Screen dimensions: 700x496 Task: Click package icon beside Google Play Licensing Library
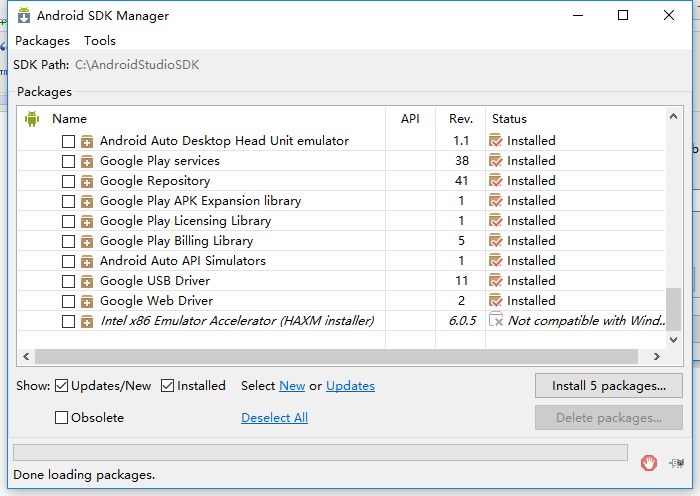pos(87,221)
